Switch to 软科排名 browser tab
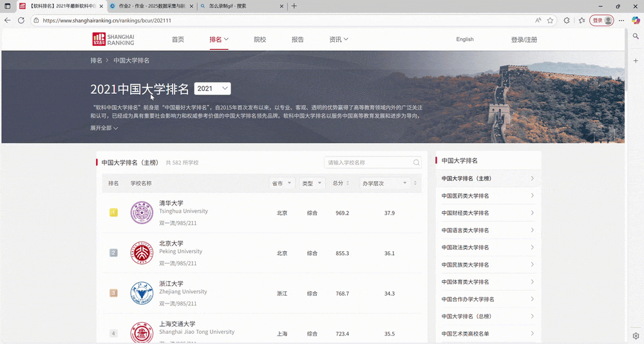The image size is (644, 344). pyautogui.click(x=61, y=6)
